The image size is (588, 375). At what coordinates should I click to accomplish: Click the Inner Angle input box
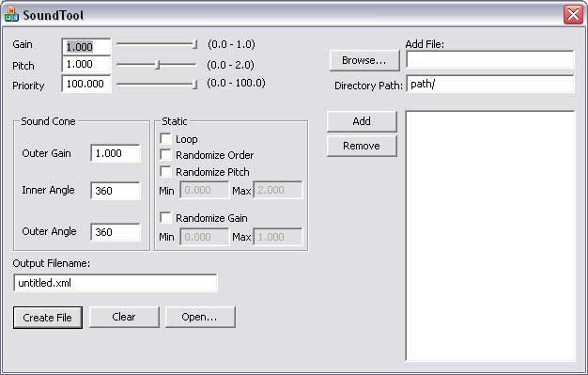click(116, 191)
